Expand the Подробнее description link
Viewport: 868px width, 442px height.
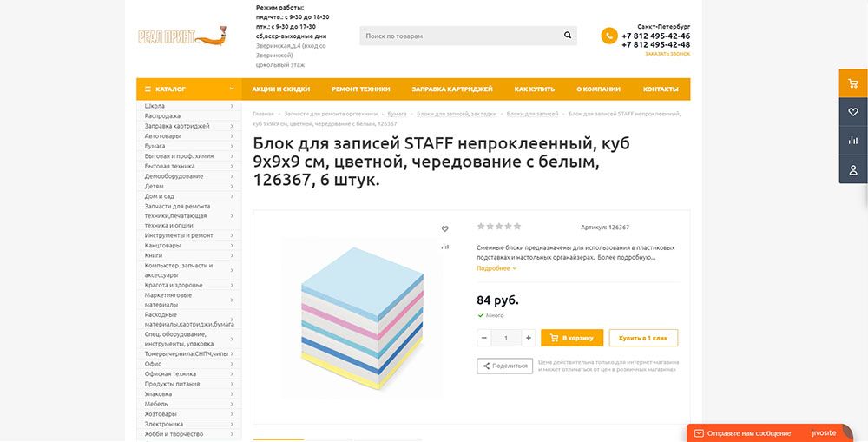[496, 268]
